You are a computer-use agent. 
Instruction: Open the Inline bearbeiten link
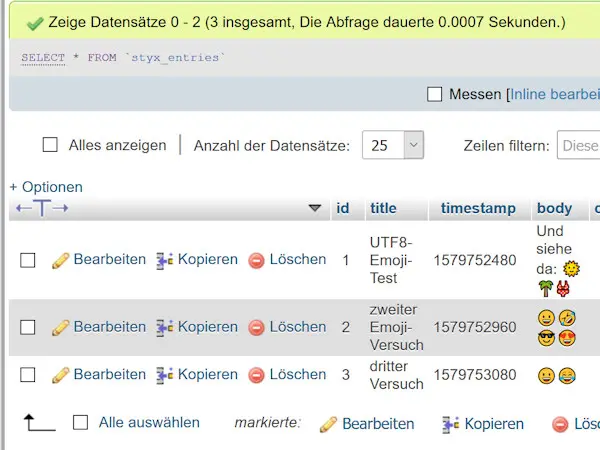click(x=555, y=94)
